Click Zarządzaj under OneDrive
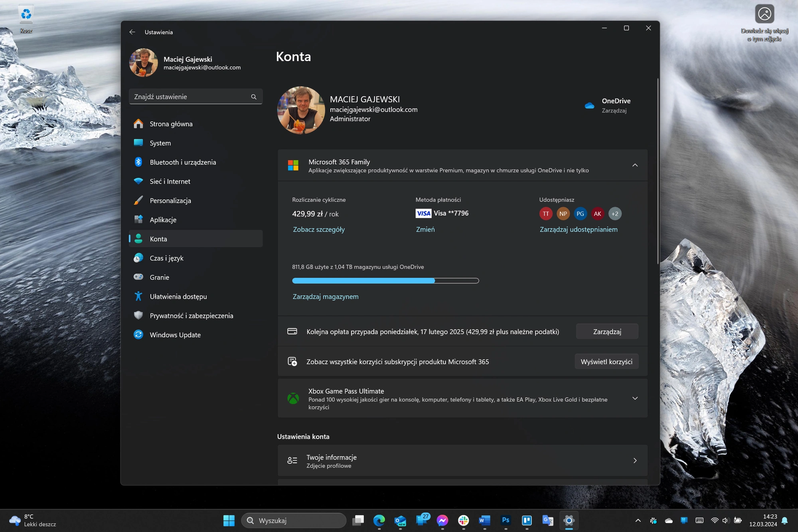Screen dimensions: 798x532 pos(614,111)
